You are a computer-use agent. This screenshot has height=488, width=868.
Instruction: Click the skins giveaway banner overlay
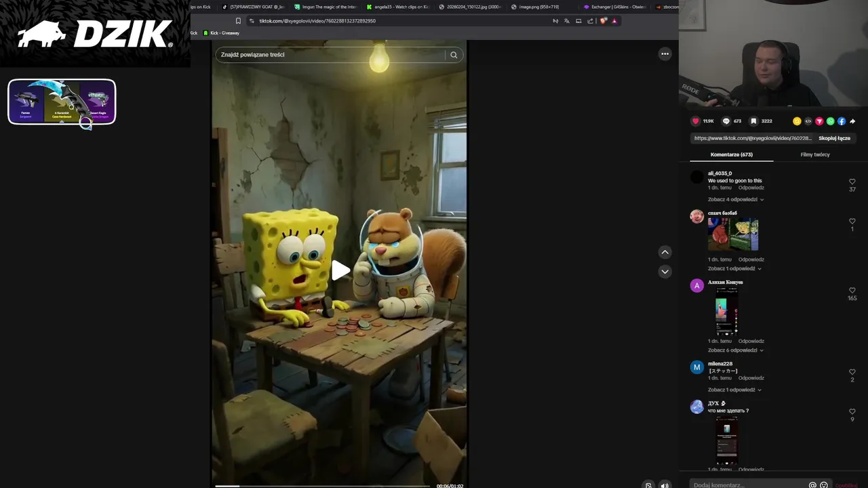[x=62, y=102]
